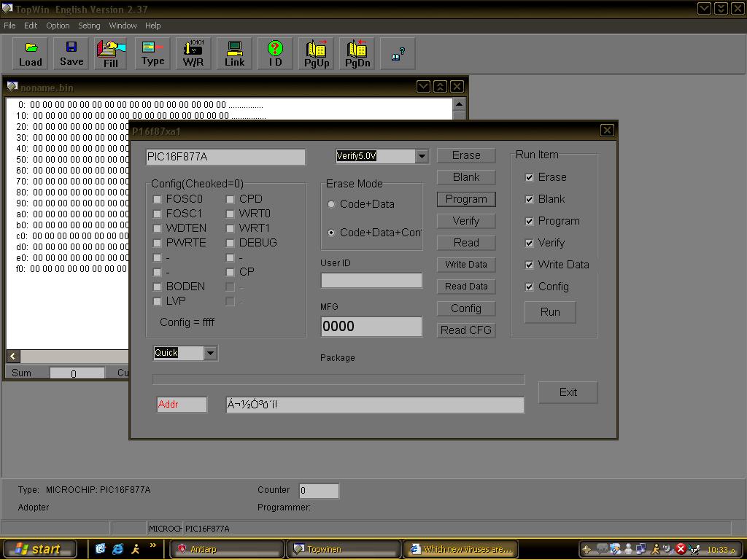Toggle the CP code protect checkbox
Viewport: 747px width, 560px height.
230,272
